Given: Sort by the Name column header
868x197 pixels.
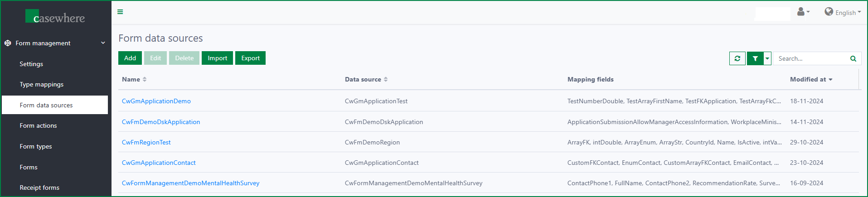Looking at the screenshot, I should point(134,79).
